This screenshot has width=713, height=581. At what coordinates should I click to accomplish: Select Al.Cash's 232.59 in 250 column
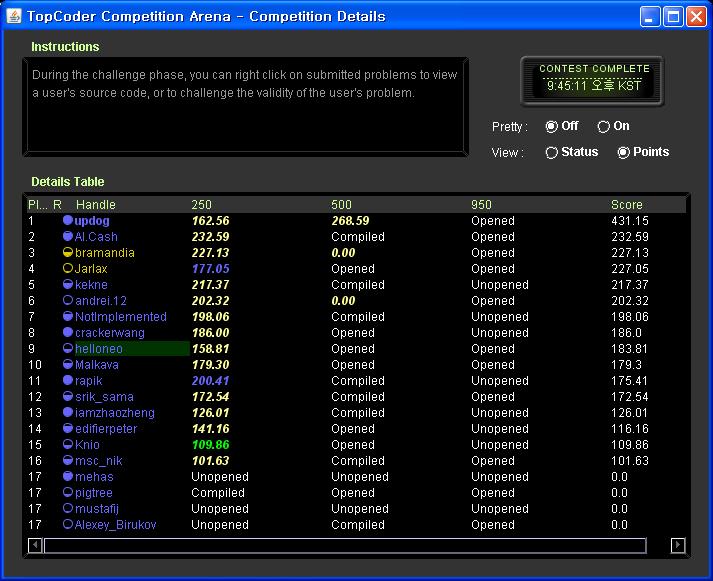click(x=211, y=236)
